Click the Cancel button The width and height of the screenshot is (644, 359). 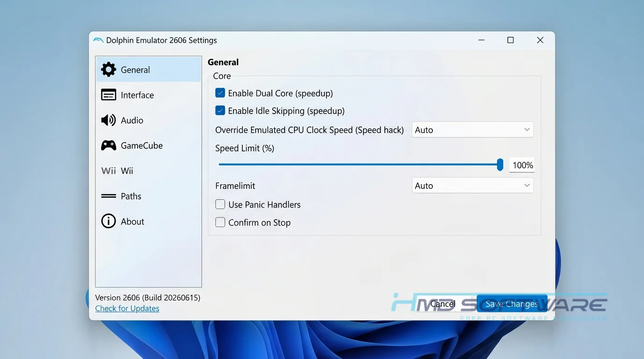[x=443, y=304]
